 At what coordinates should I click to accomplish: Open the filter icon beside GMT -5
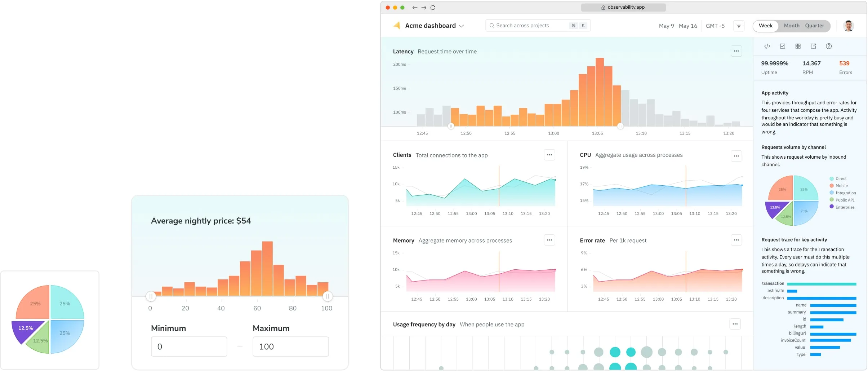pyautogui.click(x=739, y=26)
